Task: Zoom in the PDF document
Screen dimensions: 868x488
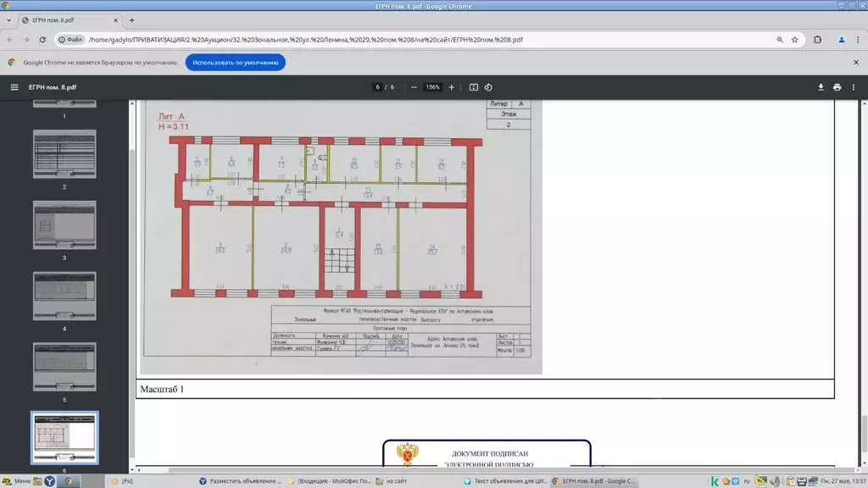Action: [x=451, y=87]
